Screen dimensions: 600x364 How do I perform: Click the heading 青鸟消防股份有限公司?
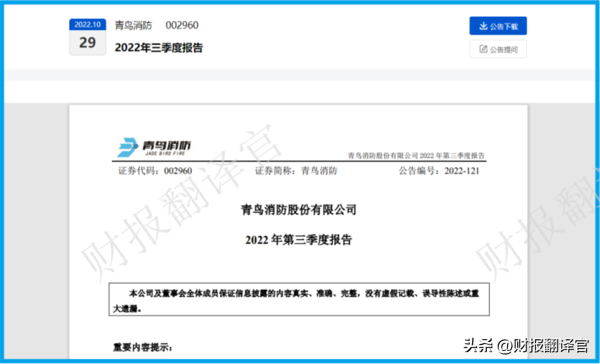pos(298,210)
